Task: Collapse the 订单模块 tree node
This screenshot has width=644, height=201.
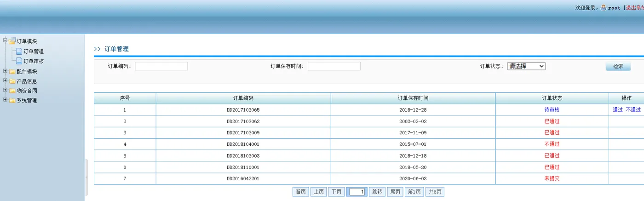Action: 5,40
